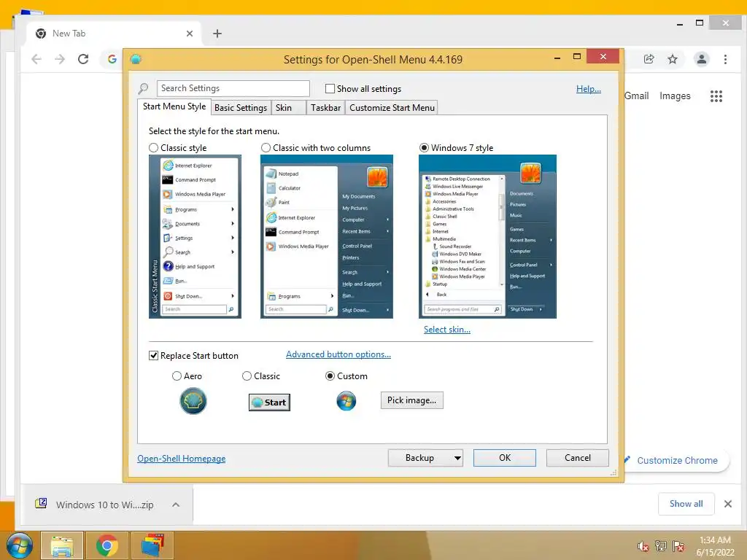The image size is (747, 560).
Task: Switch to the Basic Settings tab
Action: [x=241, y=108]
